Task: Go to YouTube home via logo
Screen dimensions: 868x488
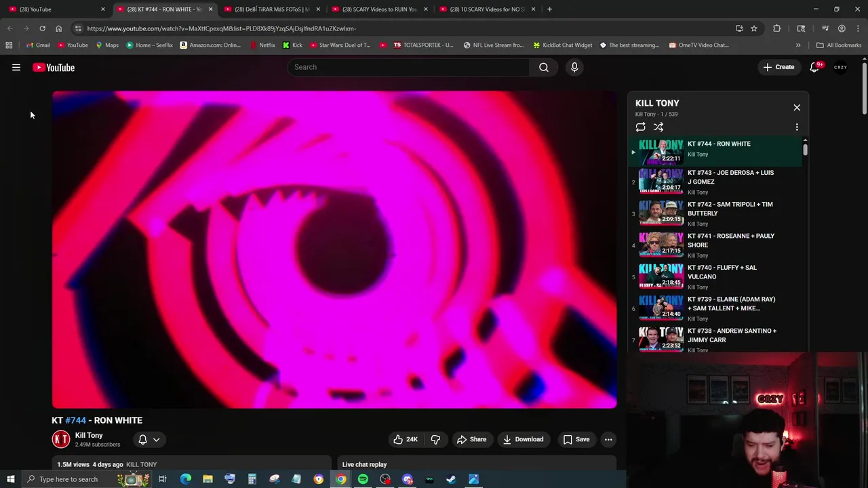Action: click(54, 67)
